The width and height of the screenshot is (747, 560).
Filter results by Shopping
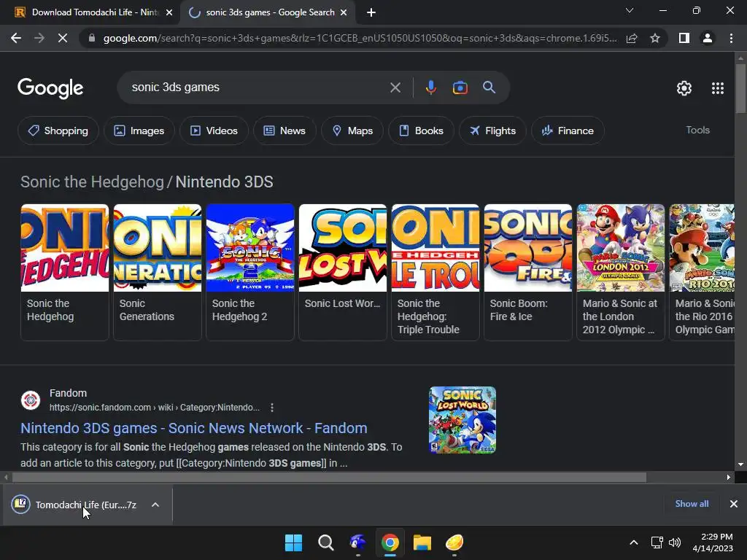click(58, 131)
